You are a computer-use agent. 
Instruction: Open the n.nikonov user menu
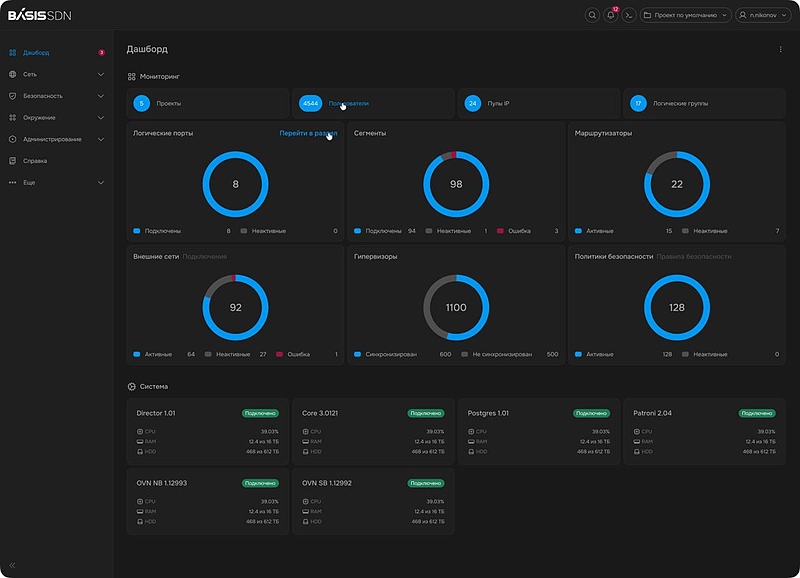tap(762, 15)
